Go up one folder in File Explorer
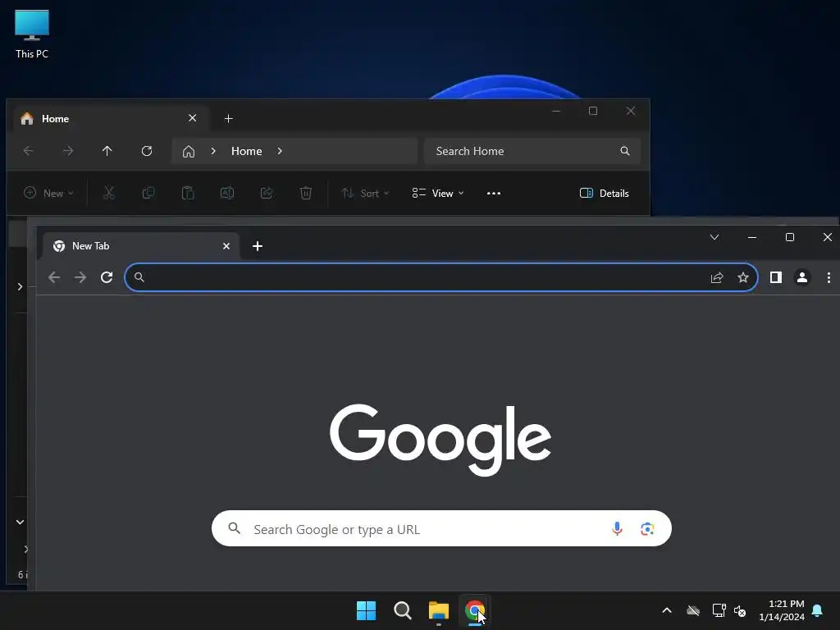 point(107,151)
